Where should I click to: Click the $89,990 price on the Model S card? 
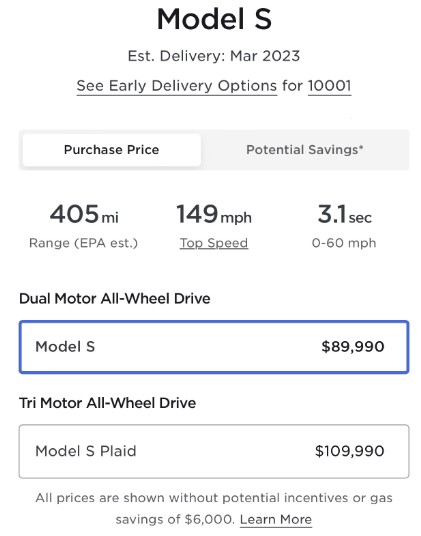353,347
